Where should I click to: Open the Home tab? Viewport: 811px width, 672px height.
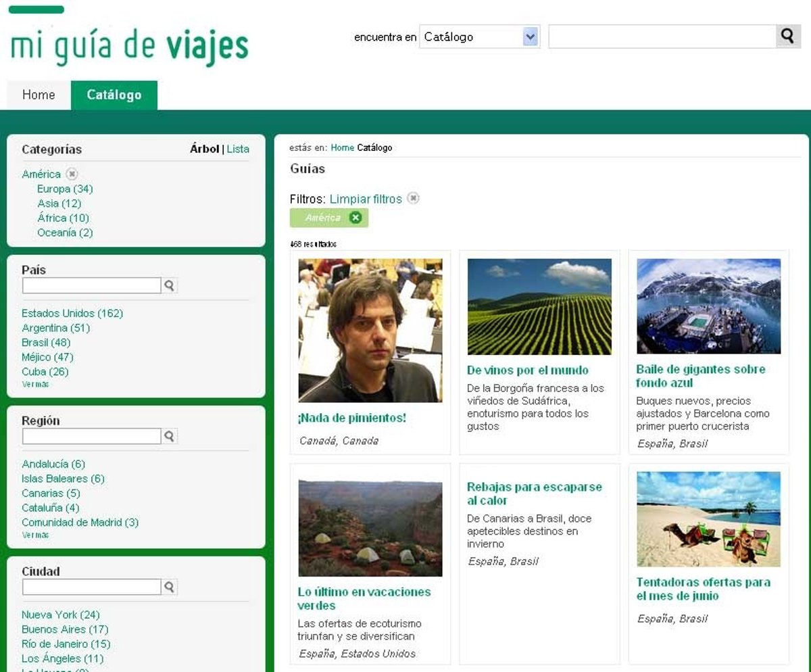[x=39, y=95]
